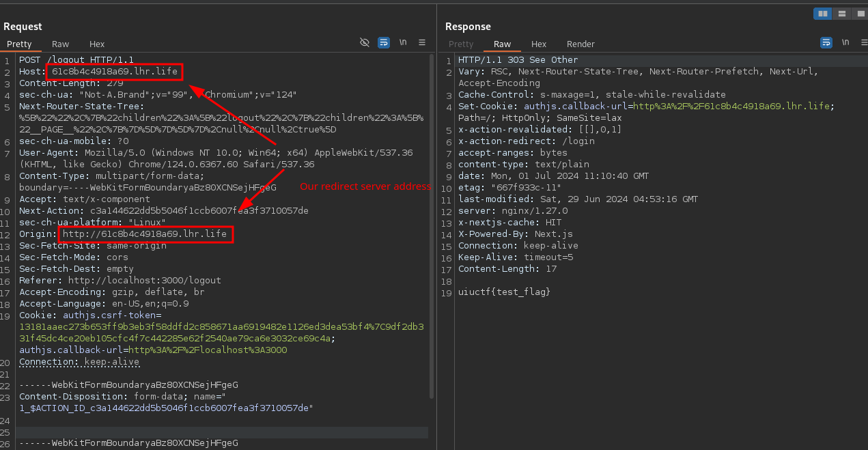Toggle the \n show-newlines icon in the Response panel
868x450 pixels.
tap(845, 42)
